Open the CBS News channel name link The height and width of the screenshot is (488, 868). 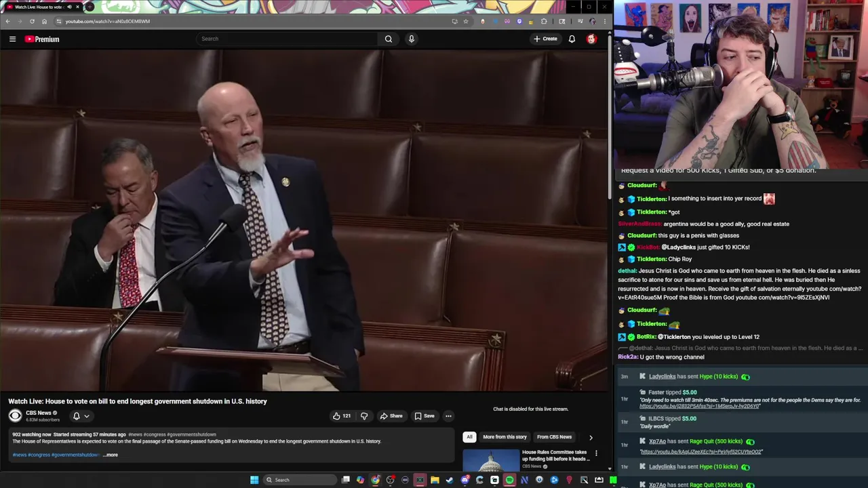coord(39,413)
